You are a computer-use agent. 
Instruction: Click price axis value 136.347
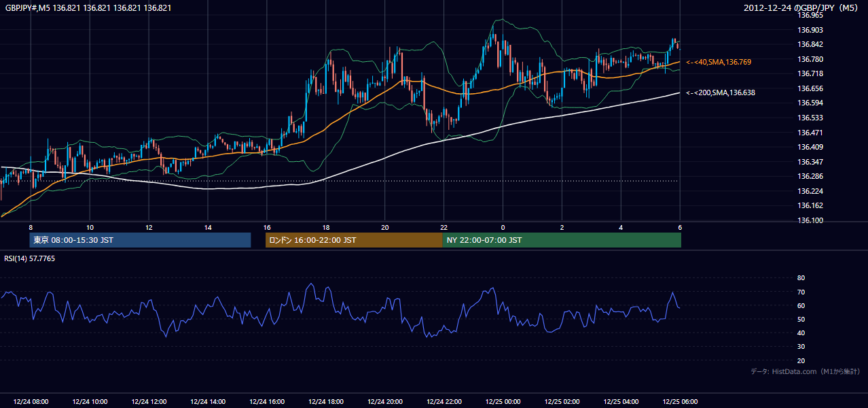pos(810,162)
